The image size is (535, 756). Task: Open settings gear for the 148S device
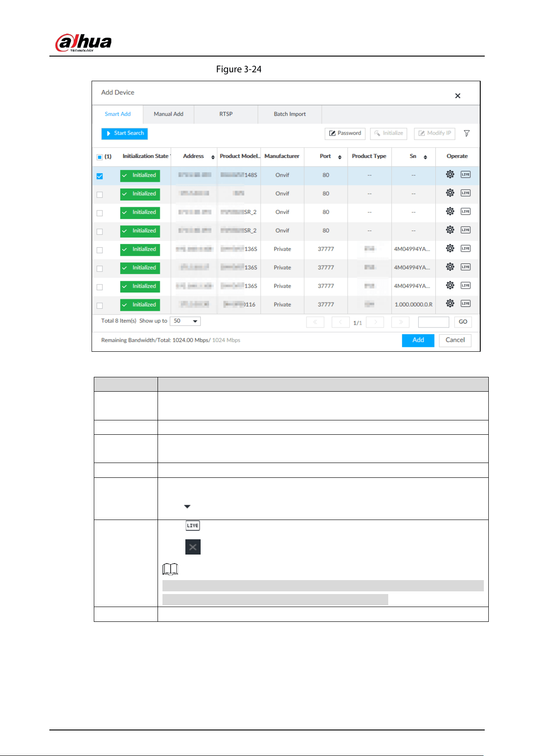click(450, 175)
